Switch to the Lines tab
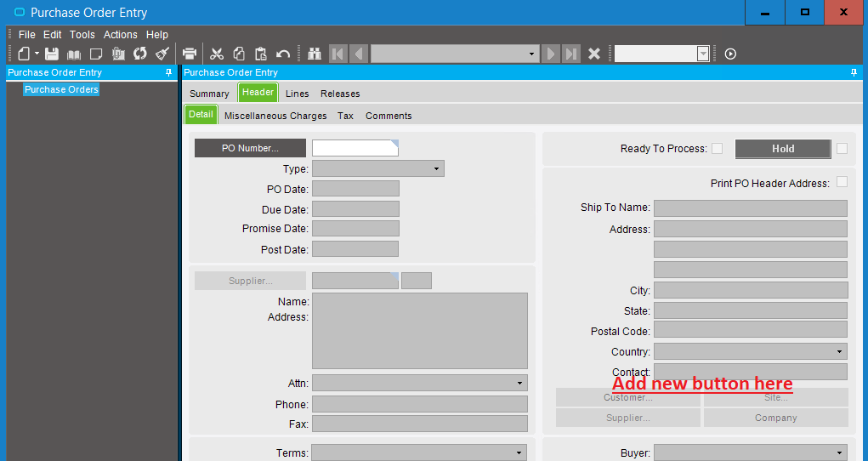The width and height of the screenshot is (868, 461). [298, 94]
